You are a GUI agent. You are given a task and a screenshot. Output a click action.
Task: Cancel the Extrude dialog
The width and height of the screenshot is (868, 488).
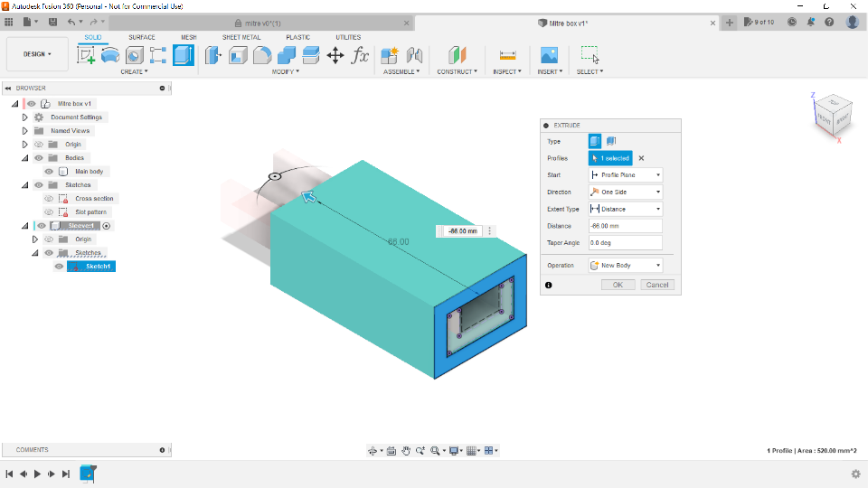click(657, 285)
